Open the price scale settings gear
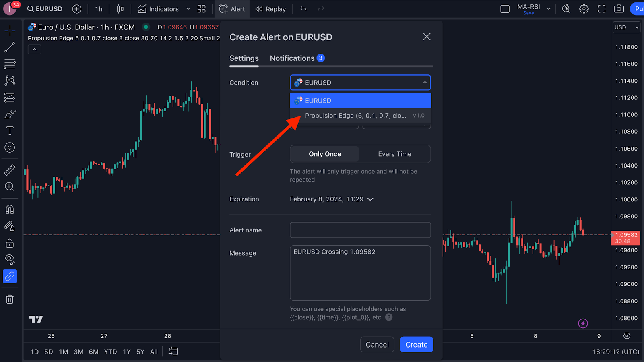Image resolution: width=644 pixels, height=362 pixels. click(x=627, y=336)
